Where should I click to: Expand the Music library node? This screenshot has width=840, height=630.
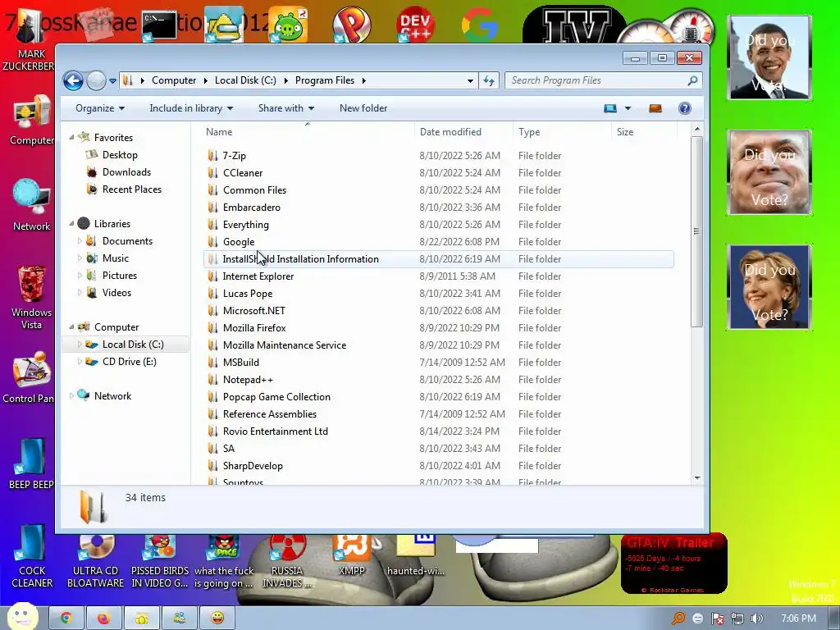pyautogui.click(x=80, y=258)
